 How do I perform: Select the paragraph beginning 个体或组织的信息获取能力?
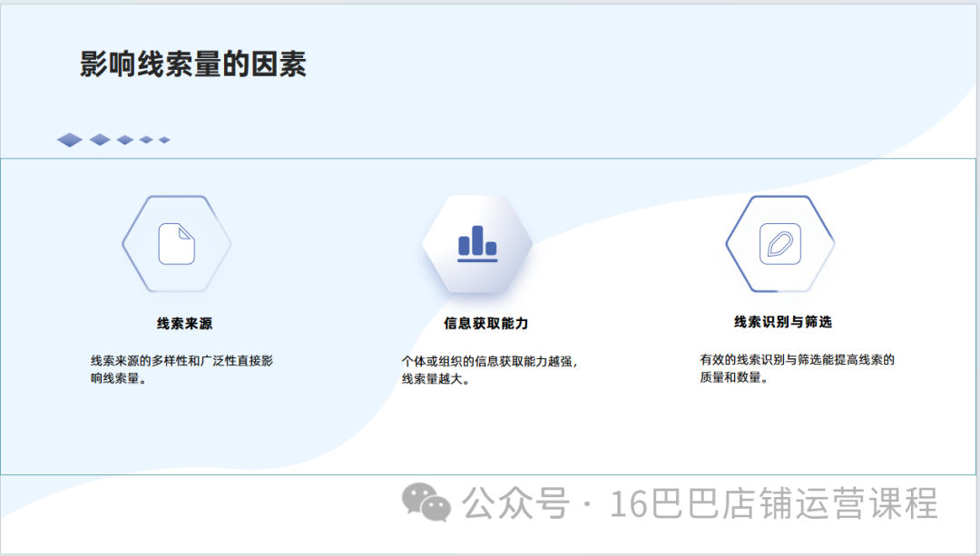pyautogui.click(x=489, y=370)
